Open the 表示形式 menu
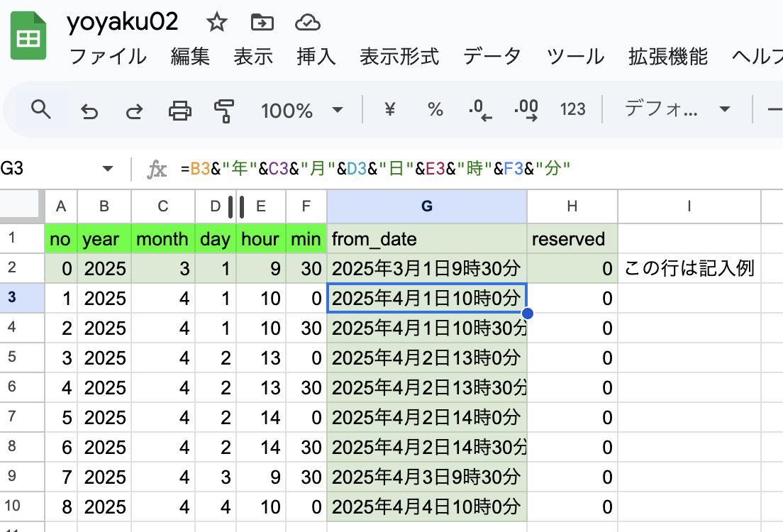Screen dimensions: 783x532 click(399, 57)
